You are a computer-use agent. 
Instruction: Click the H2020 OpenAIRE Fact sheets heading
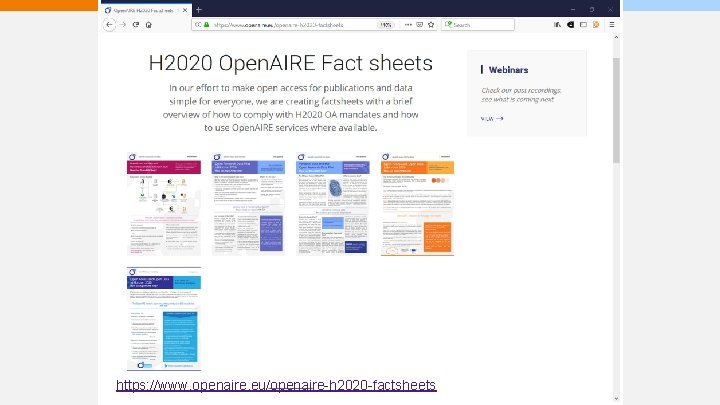coord(291,63)
